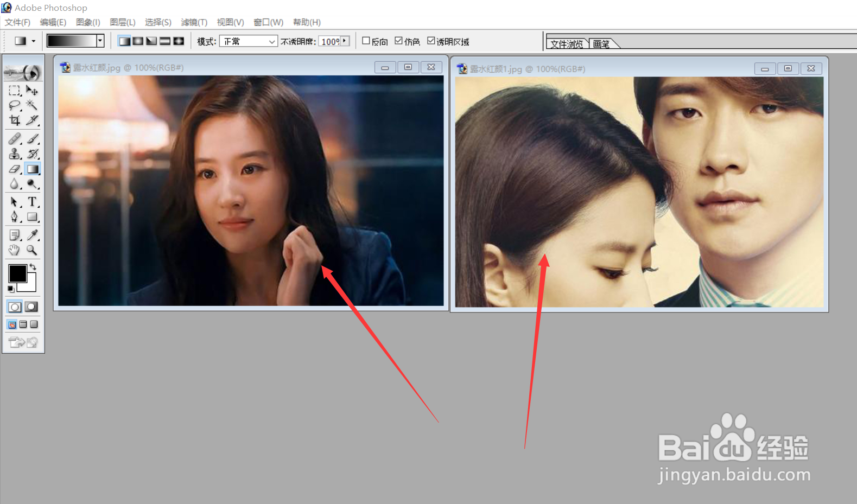
Task: Open the gradient picker arrow
Action: pos(100,41)
